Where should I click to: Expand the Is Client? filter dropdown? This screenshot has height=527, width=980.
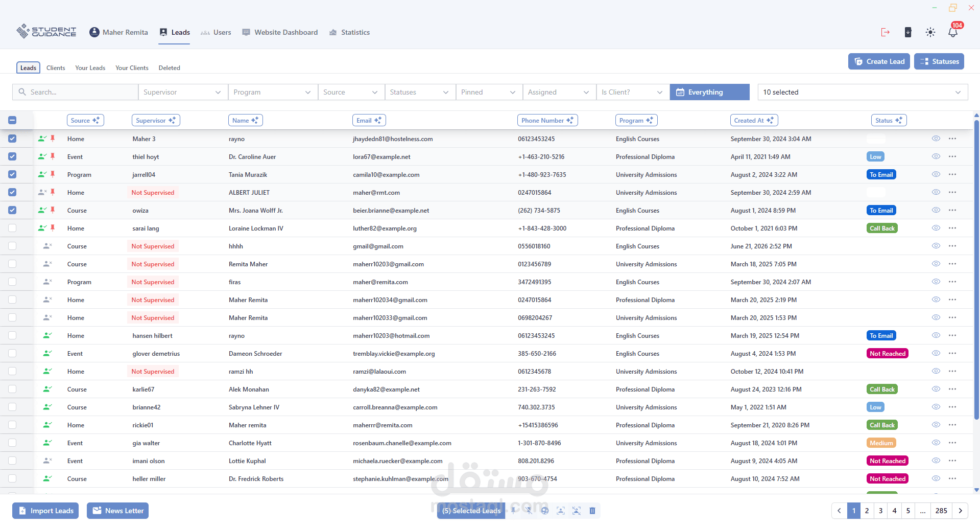(633, 92)
